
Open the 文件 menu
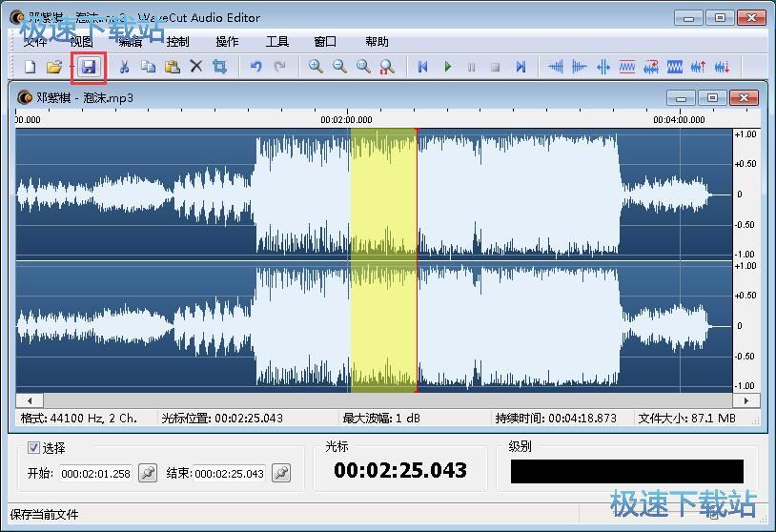point(35,42)
